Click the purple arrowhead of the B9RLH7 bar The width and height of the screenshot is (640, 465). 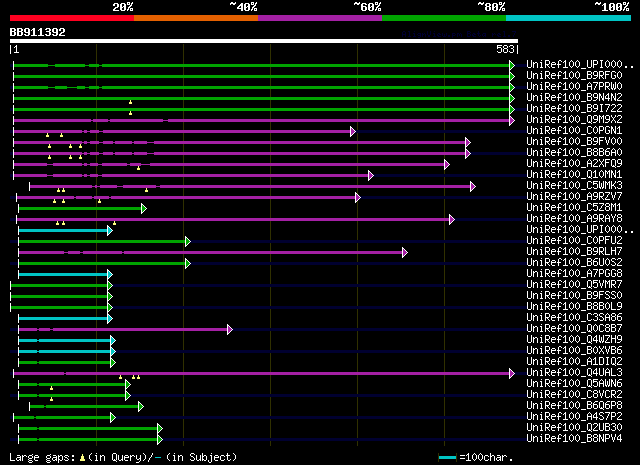point(405,253)
